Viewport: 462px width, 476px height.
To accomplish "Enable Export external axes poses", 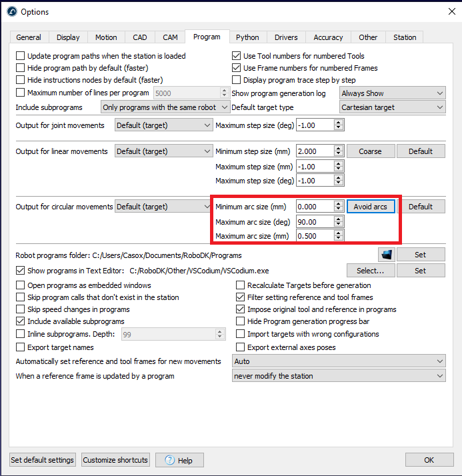I will pos(240,347).
